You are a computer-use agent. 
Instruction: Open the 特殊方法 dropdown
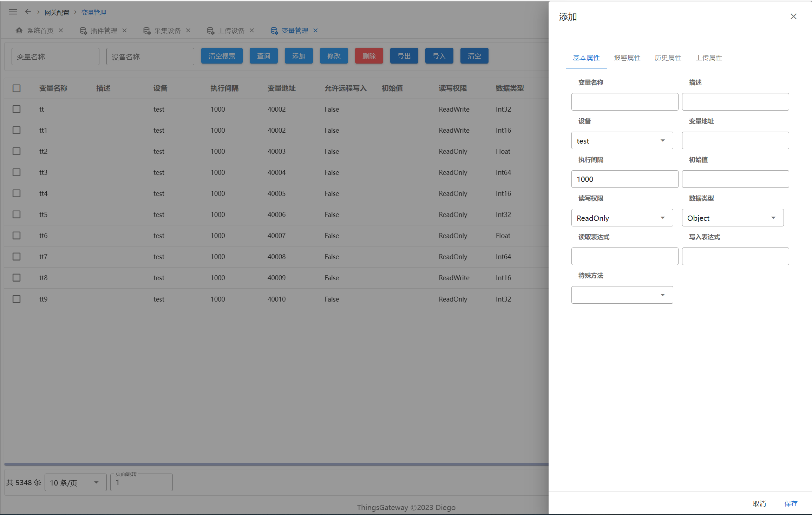coord(622,295)
